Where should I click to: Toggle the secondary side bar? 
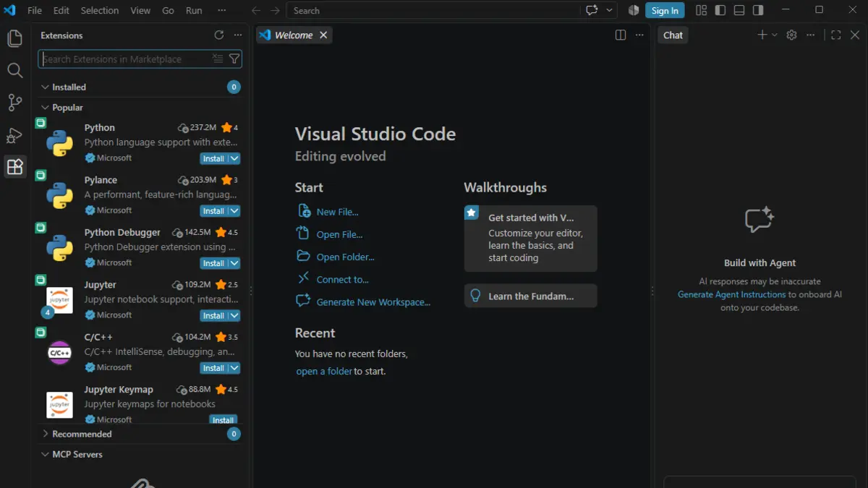(x=758, y=10)
